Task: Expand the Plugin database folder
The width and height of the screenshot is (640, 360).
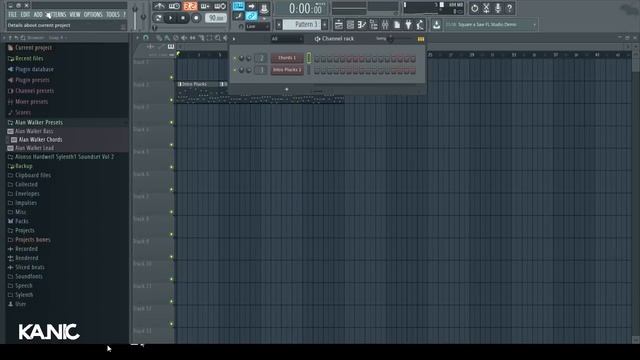Action: point(34,69)
